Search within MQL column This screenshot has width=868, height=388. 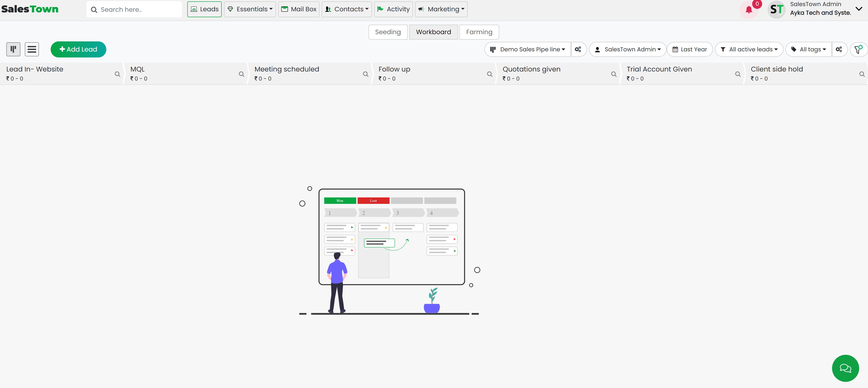tap(241, 74)
